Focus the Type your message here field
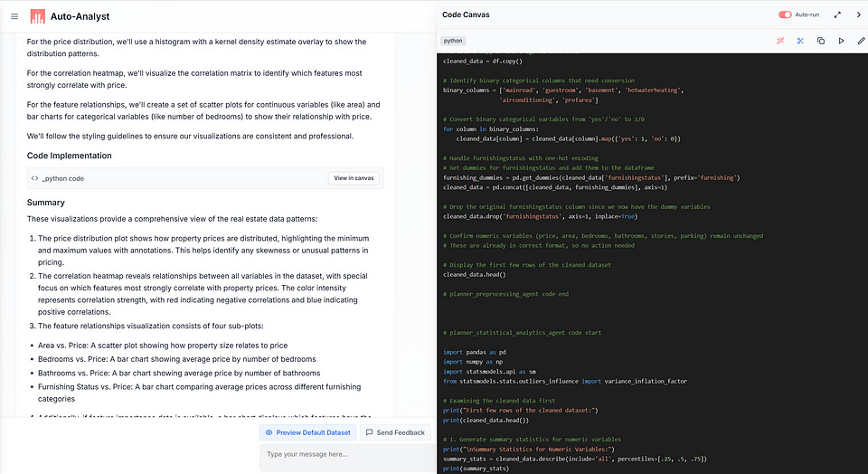Viewport: 868px width, 474px height. [347, 458]
